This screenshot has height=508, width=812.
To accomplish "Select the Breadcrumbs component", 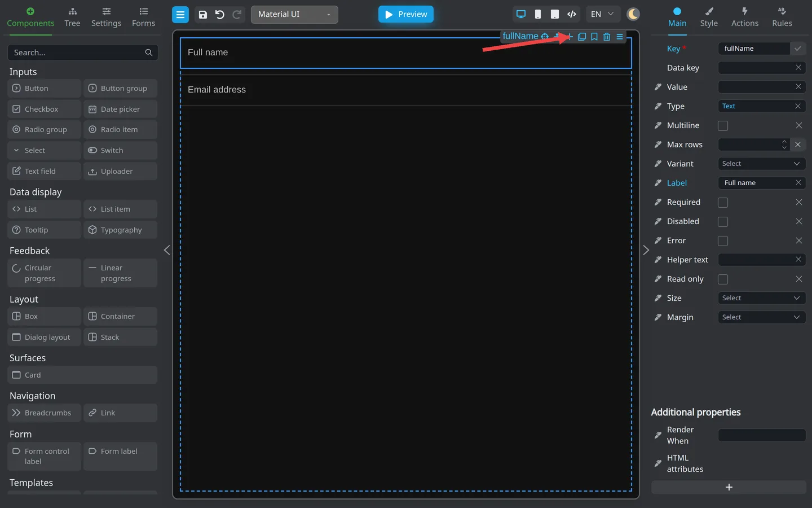I will (45, 413).
